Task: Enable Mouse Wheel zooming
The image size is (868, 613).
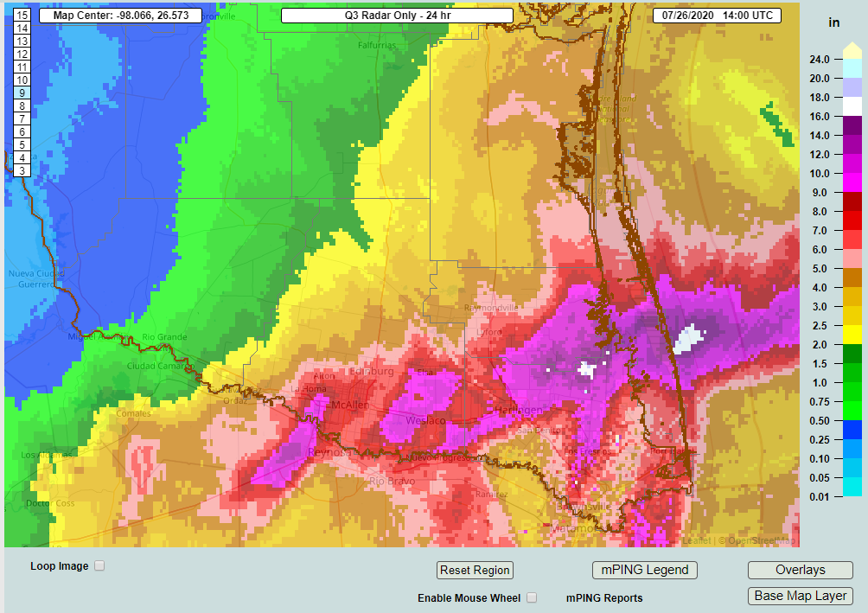Action: pos(532,597)
